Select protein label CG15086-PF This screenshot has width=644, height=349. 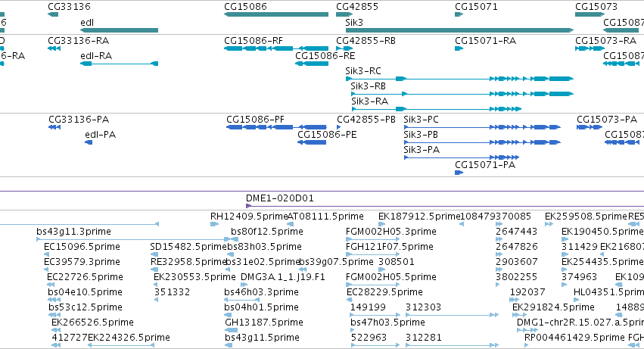click(256, 120)
